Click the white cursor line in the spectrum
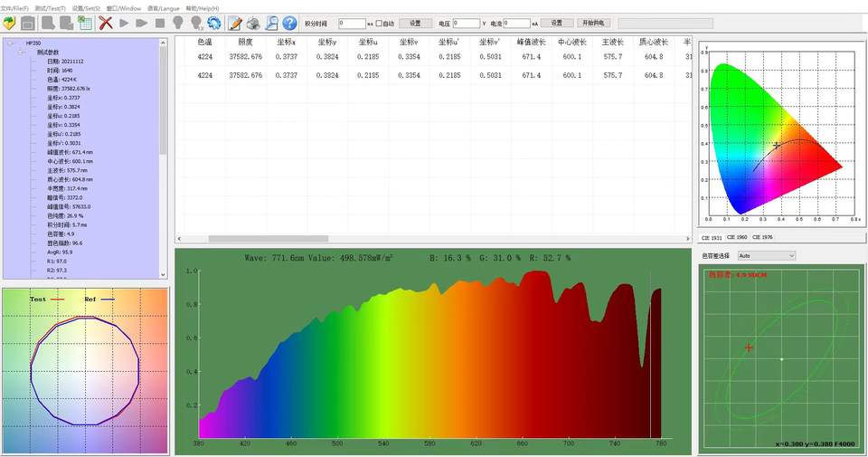The width and height of the screenshot is (868, 457). (650, 355)
